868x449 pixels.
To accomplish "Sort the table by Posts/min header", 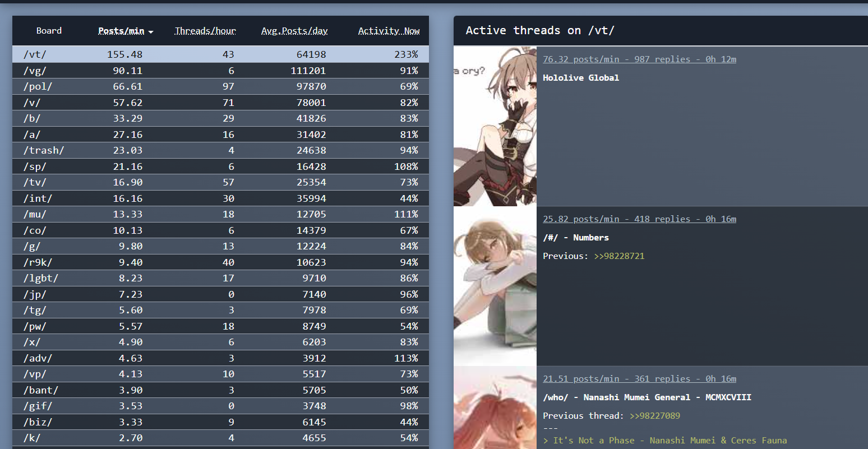I will (x=121, y=31).
